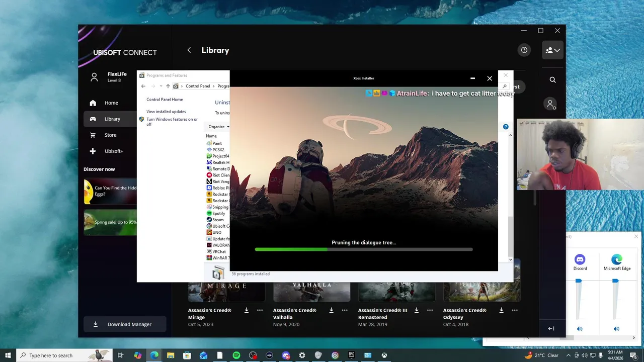
Task: Open File Explorer from the taskbar
Action: 171,355
